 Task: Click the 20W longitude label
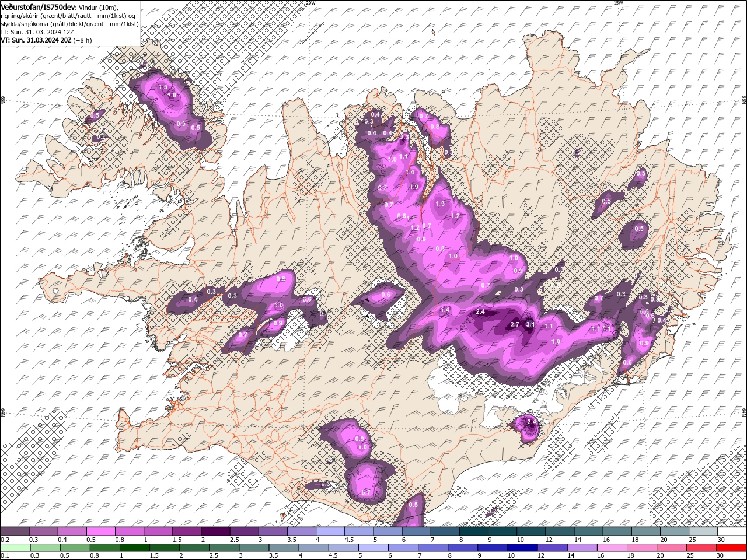pos(310,3)
